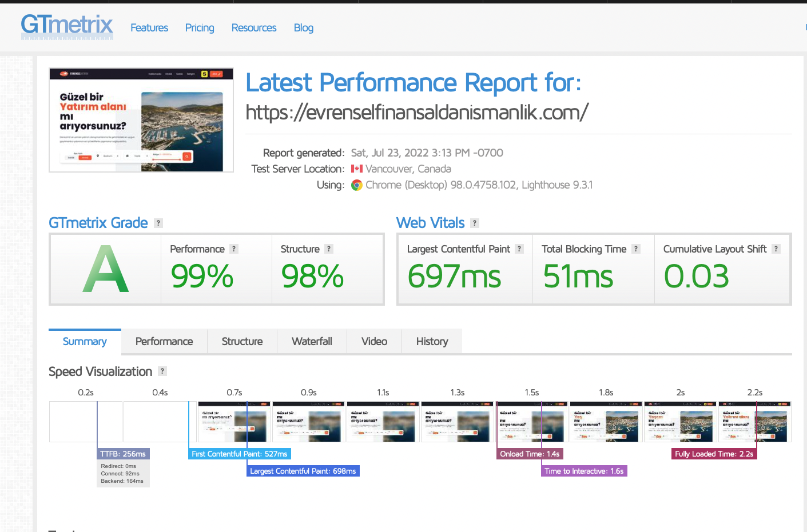Click Structure score help question mark

coord(329,249)
